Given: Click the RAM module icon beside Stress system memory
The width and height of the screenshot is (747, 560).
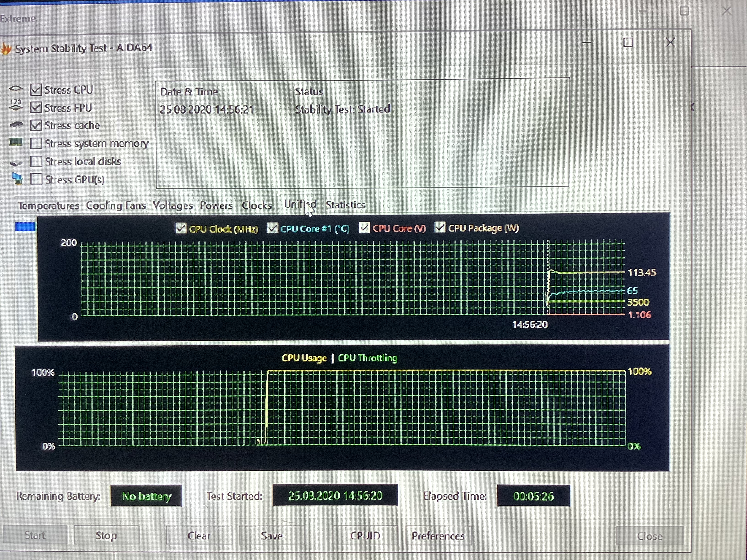Looking at the screenshot, I should tap(16, 143).
